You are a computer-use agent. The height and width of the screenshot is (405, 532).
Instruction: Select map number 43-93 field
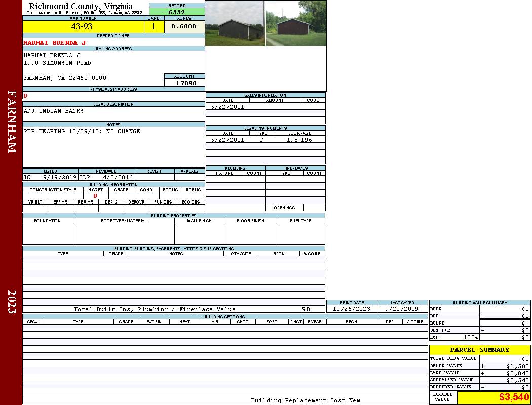(83, 26)
